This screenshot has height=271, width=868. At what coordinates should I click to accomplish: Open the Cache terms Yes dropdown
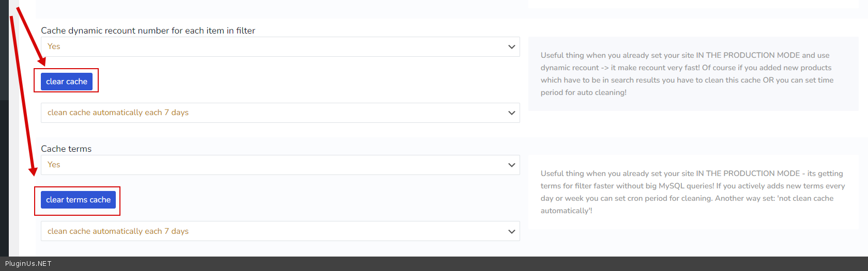tap(280, 165)
